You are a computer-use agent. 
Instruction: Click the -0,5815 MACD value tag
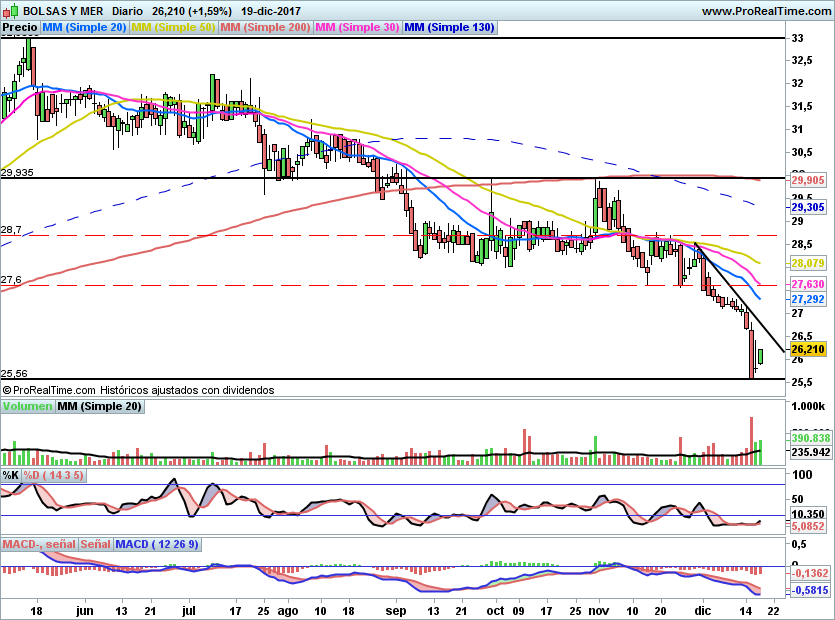(x=809, y=590)
